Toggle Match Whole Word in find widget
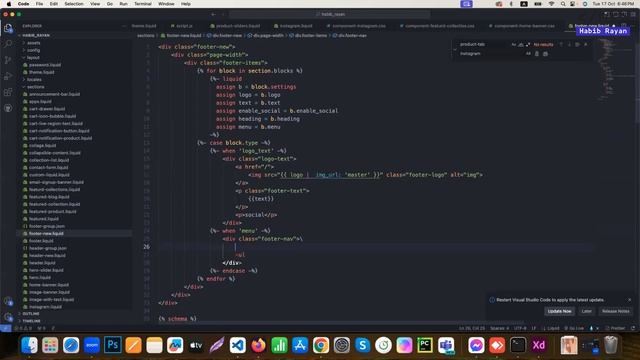Viewport: 640px width, 360px height. point(521,44)
